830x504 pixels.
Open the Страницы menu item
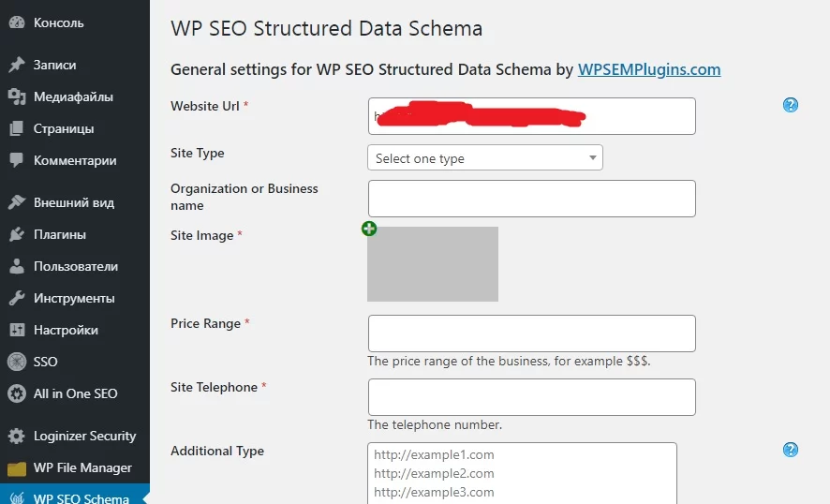[x=64, y=128]
